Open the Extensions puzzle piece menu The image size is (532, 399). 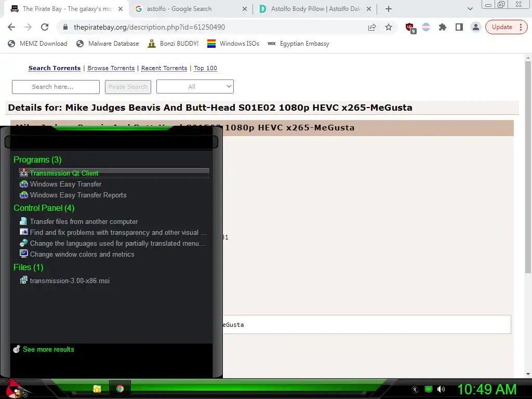[443, 27]
